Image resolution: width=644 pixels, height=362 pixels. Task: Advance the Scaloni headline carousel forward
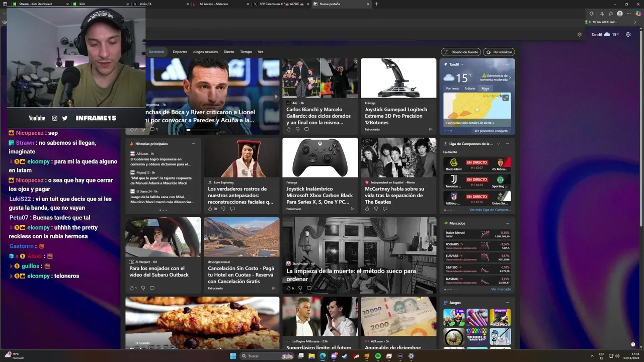pos(276,97)
